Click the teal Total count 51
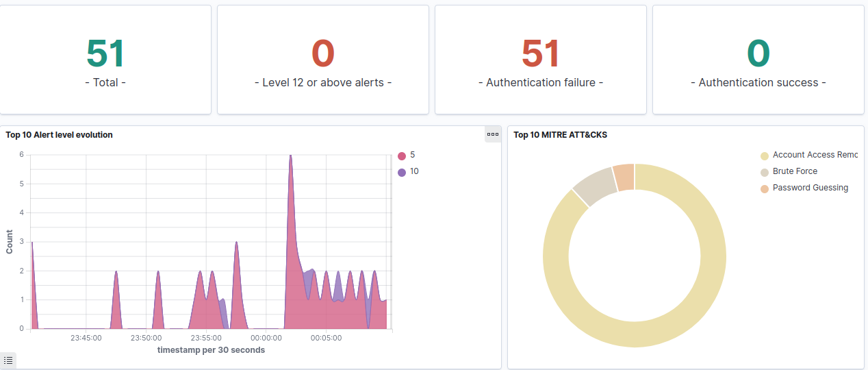Screen dimensions: 868x370 105,53
